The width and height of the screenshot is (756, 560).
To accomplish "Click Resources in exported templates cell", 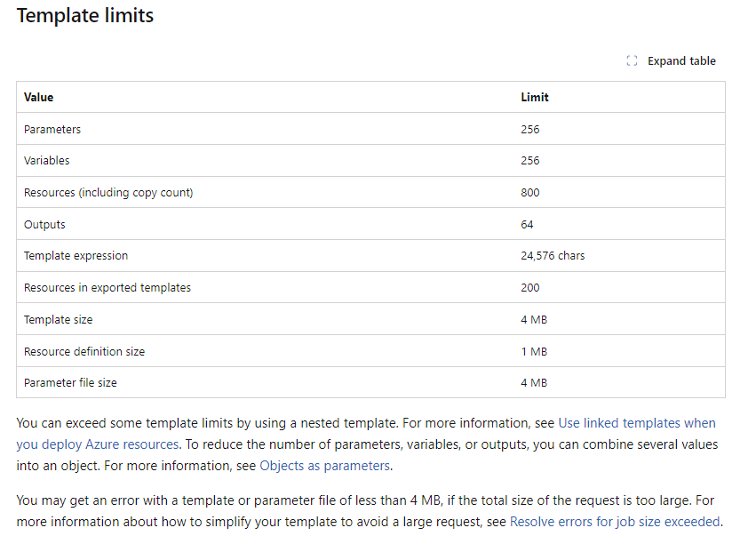I will [107, 288].
